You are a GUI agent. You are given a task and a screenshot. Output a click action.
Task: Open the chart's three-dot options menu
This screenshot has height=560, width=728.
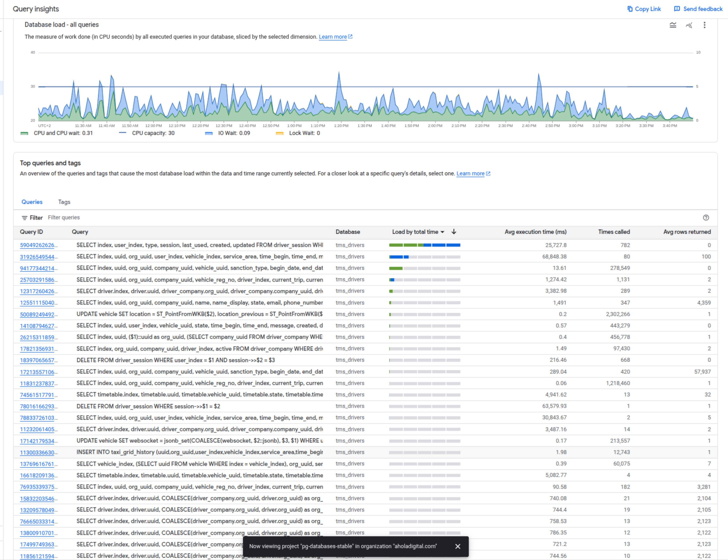coord(704,25)
